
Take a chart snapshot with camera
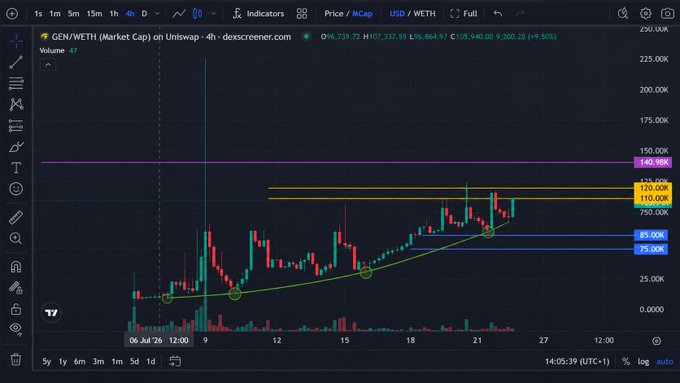667,14
